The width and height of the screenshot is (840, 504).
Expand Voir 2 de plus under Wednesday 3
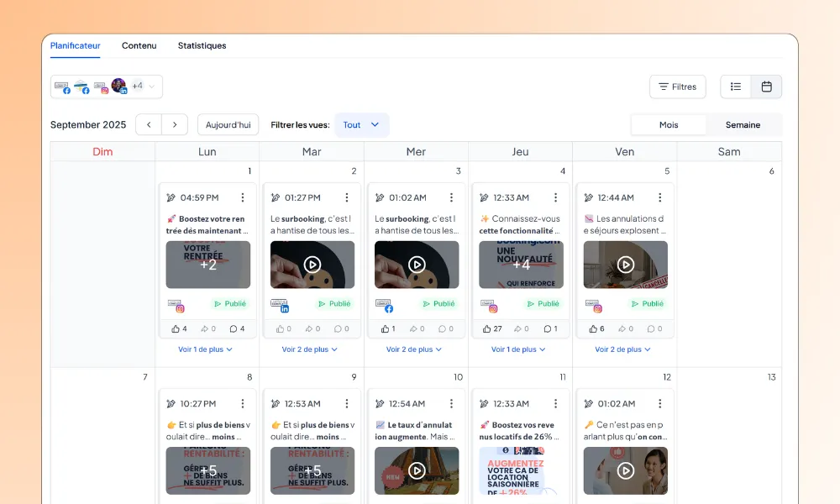[x=414, y=349]
